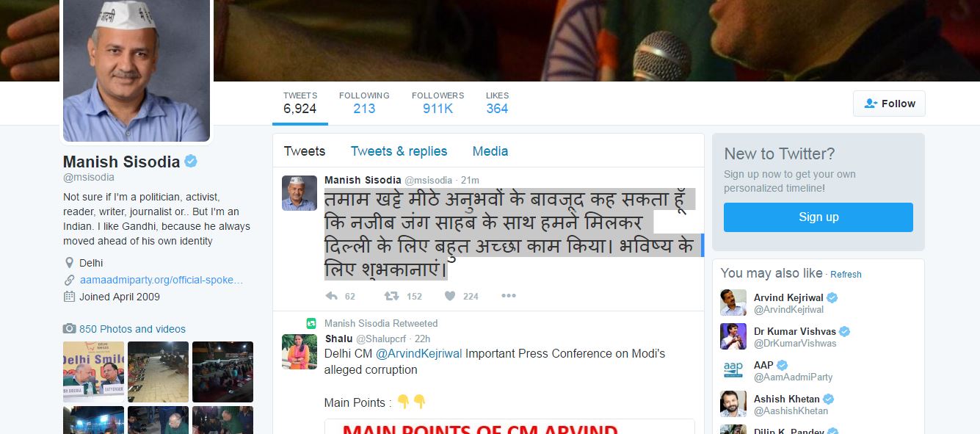Retweet the Hindi tweet with 152 retweets
The width and height of the screenshot is (980, 434).
coord(392,296)
